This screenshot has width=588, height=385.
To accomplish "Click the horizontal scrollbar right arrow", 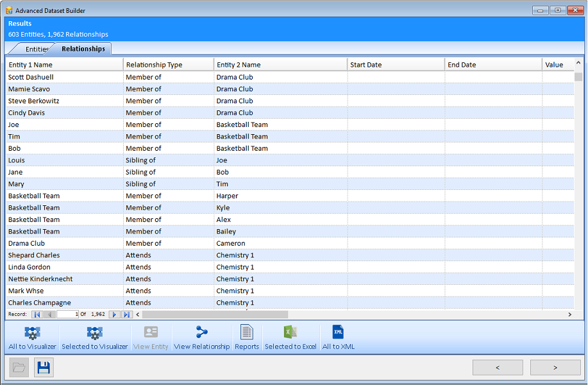I will tap(569, 314).
